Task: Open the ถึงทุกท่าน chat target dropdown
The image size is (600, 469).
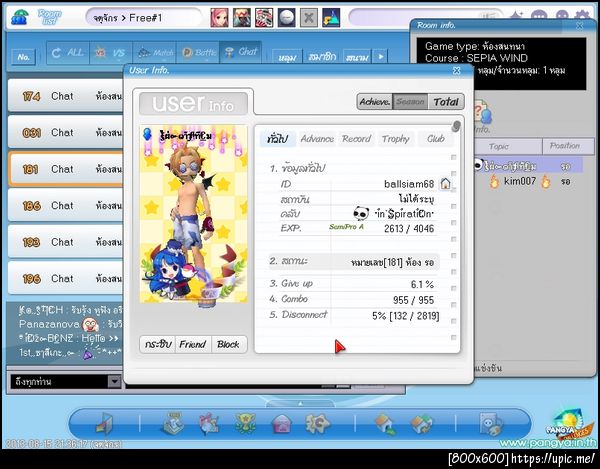Action: pyautogui.click(x=65, y=381)
